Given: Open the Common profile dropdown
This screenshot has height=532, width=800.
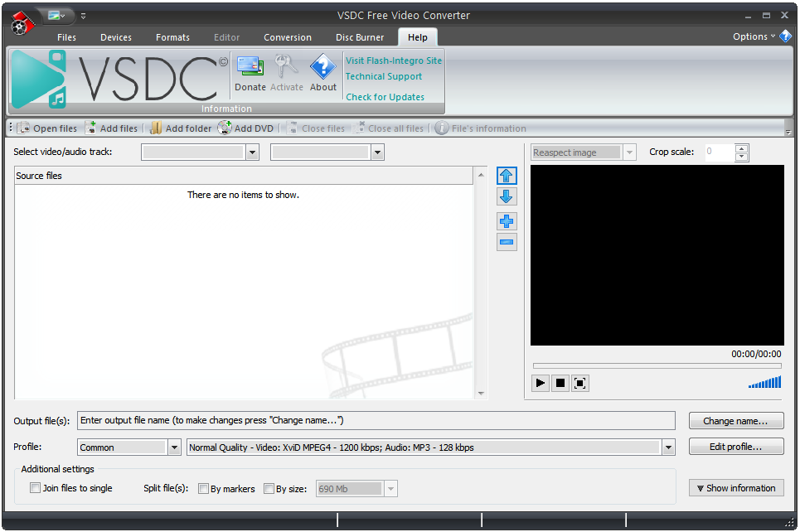Looking at the screenshot, I should coord(174,447).
